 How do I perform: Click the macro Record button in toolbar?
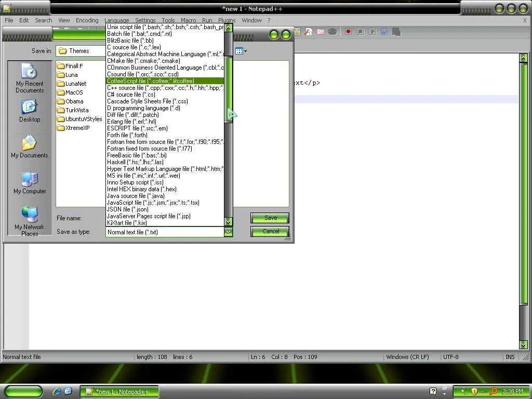click(x=348, y=32)
